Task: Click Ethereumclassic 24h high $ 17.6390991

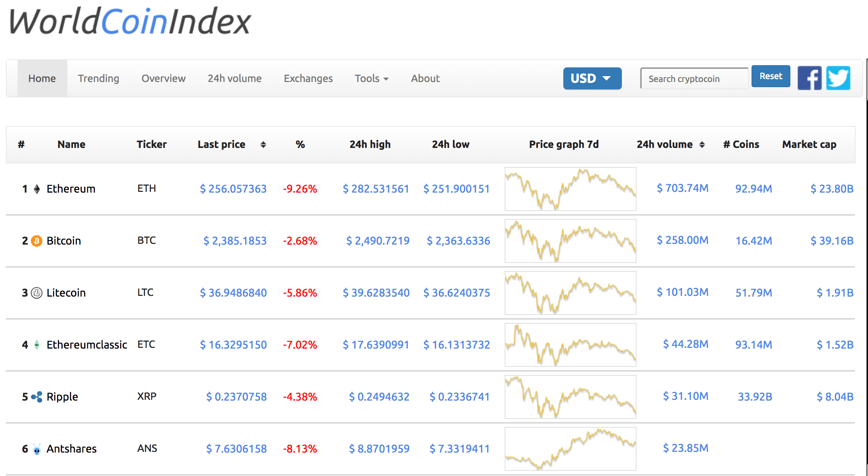Action: click(x=376, y=345)
